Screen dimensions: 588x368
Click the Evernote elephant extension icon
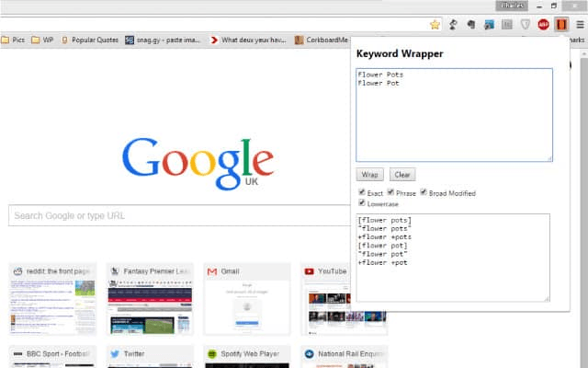(471, 25)
